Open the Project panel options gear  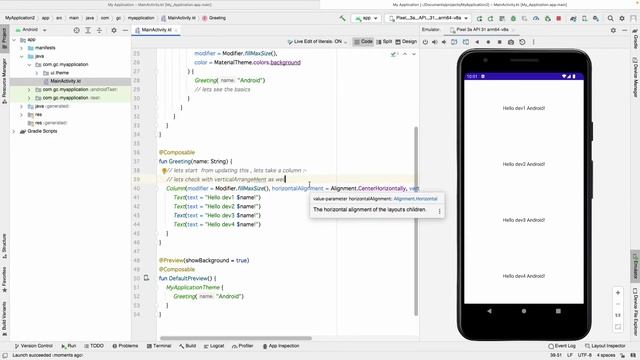click(114, 30)
